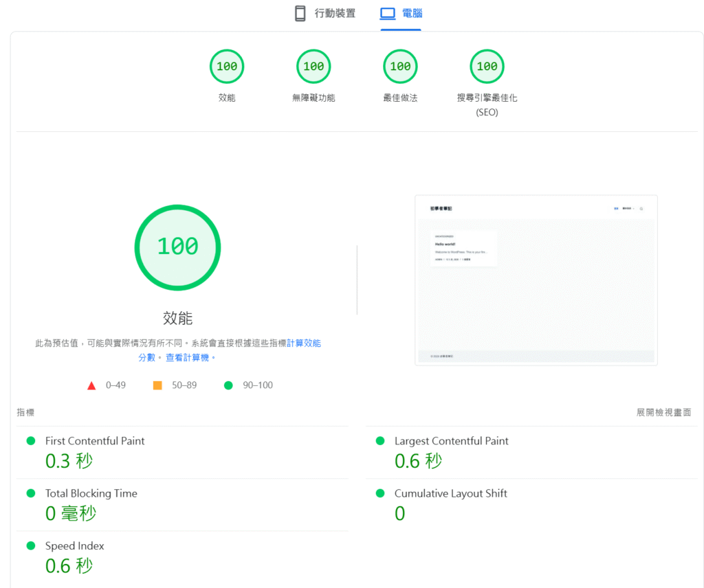
Task: Click the laptop computer icon
Action: coord(388,14)
